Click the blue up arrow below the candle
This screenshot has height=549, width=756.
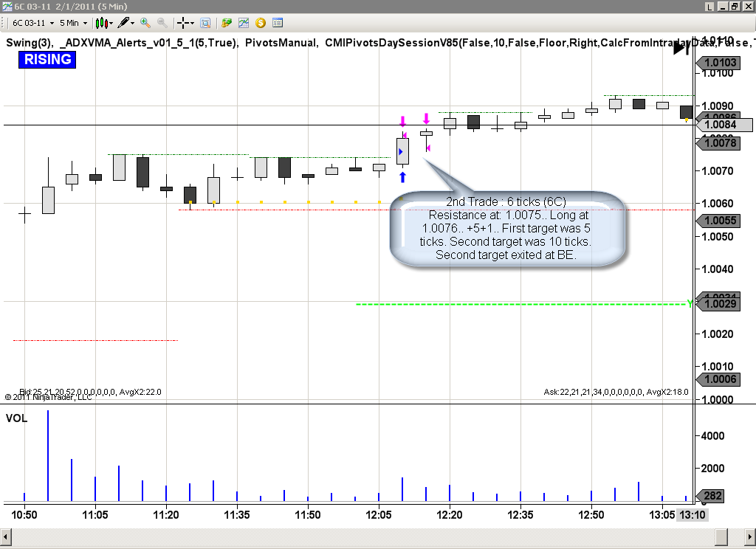[x=402, y=177]
